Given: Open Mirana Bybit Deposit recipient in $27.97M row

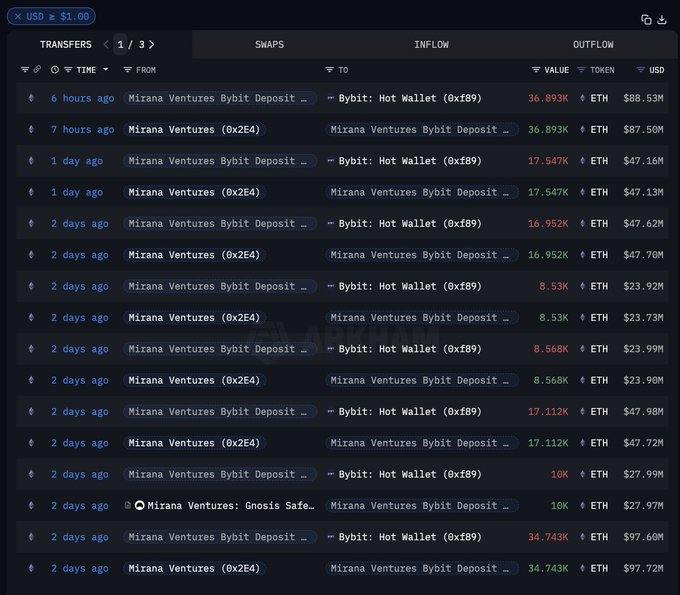Looking at the screenshot, I should 422,505.
